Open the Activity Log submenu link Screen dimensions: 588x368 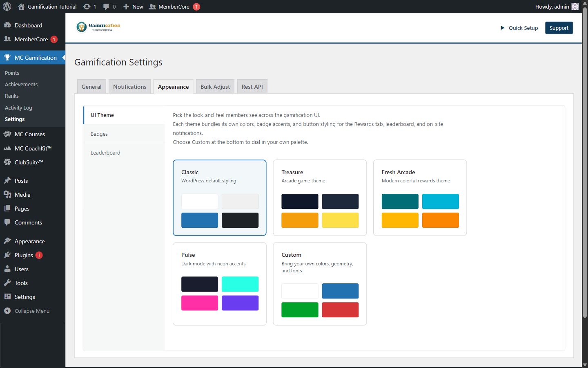pos(18,108)
